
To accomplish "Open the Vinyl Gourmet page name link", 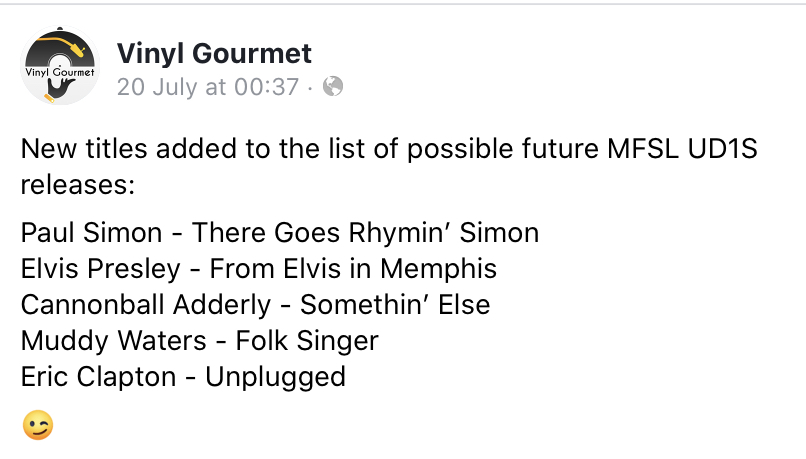I will coord(214,52).
